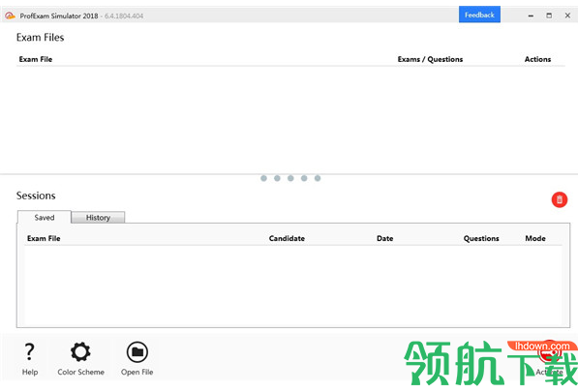Image resolution: width=578 pixels, height=392 pixels.
Task: Click Exams / Questions column header
Action: click(x=430, y=59)
